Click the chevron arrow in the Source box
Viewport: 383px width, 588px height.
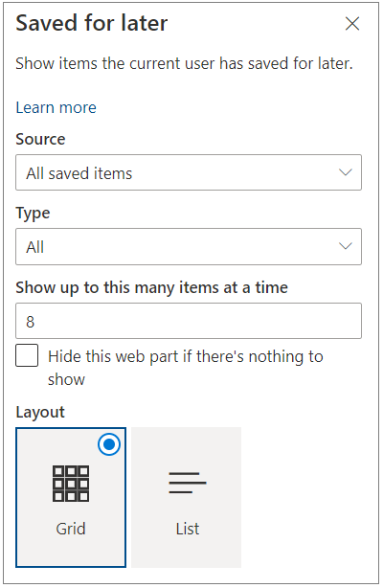tap(345, 172)
